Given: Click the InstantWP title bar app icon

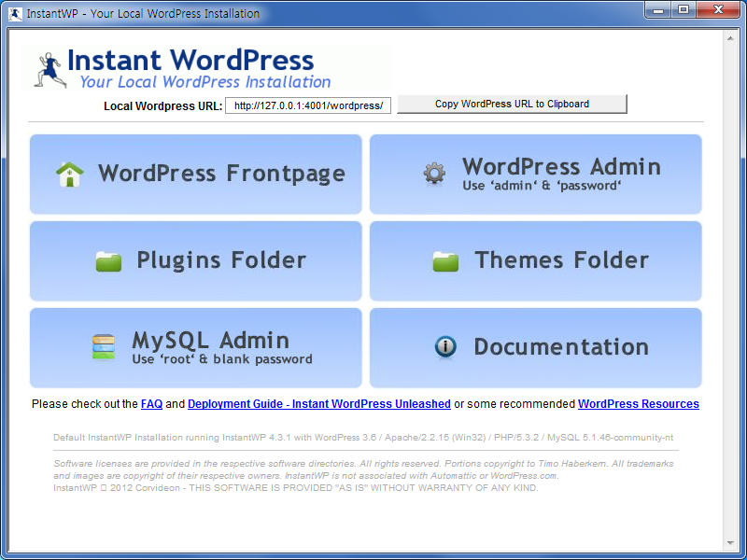Looking at the screenshot, I should point(15,14).
